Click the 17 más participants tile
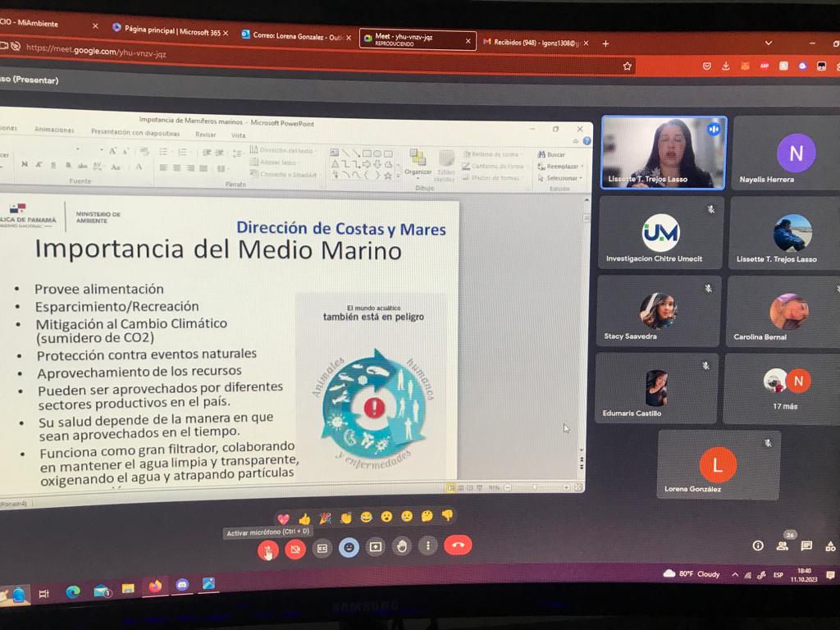 click(x=787, y=388)
